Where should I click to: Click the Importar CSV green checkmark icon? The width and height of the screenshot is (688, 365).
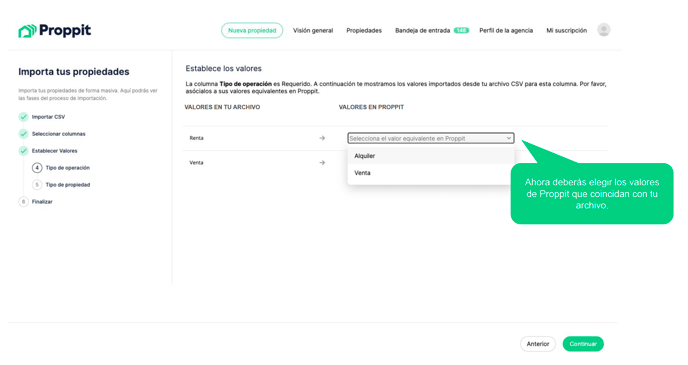coord(23,117)
